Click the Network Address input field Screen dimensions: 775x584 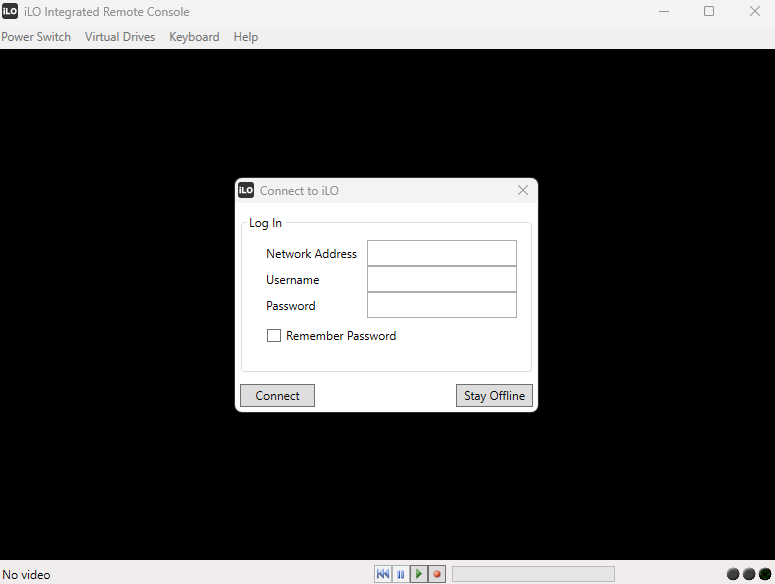[x=442, y=253]
